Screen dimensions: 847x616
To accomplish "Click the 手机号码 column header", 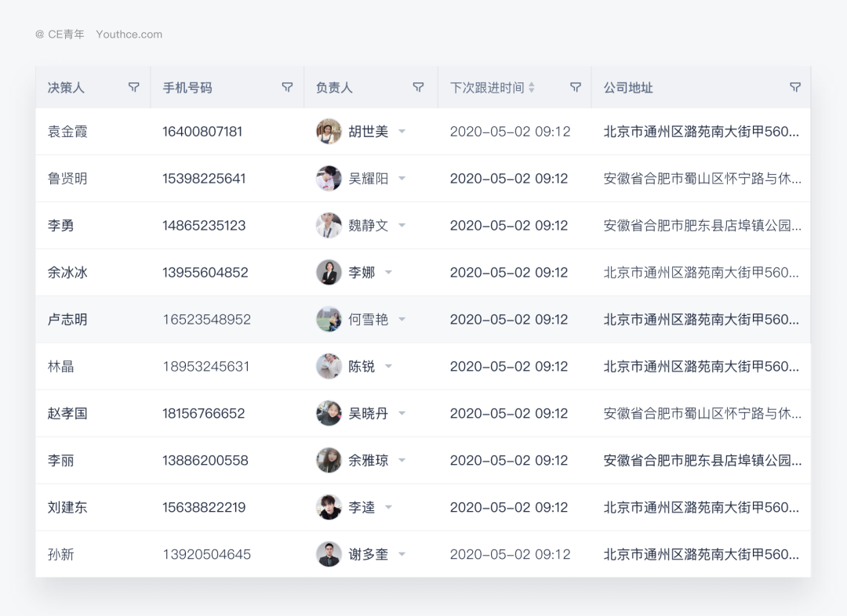I will (187, 88).
